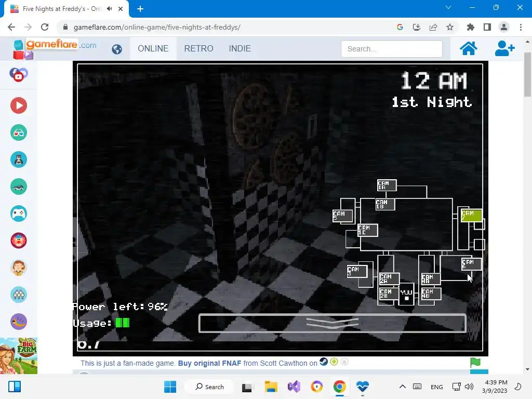Open the red angry face sidebar category
This screenshot has height=399, width=532.
coord(19,241)
